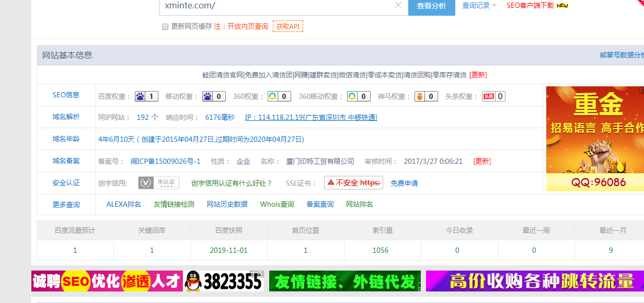Screen dimensions: 644x303
Task: Click the 未认证 credit certification badge
Action: (x=159, y=183)
